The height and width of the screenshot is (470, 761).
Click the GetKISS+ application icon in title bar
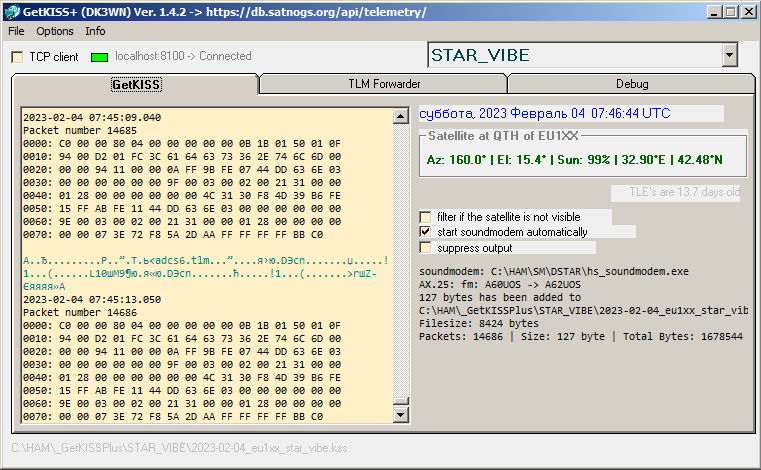(12, 12)
